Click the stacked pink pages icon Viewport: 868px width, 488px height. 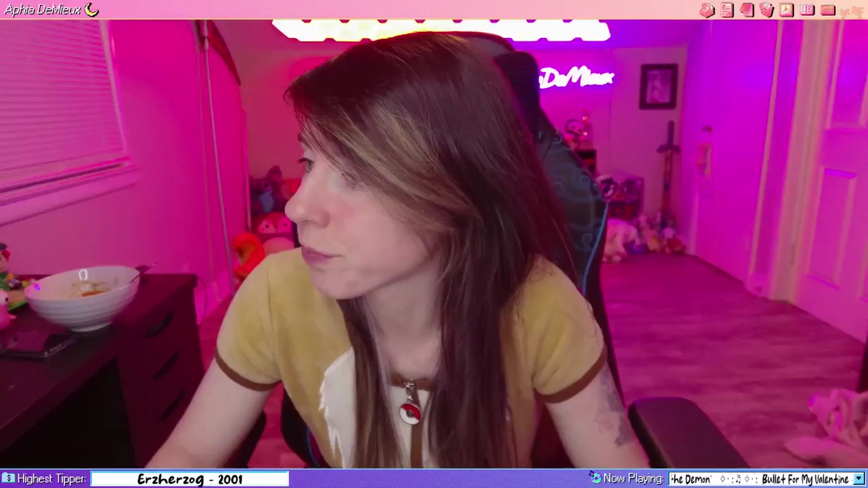[x=747, y=10]
